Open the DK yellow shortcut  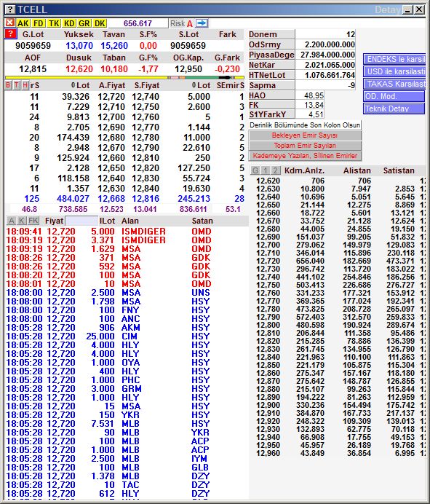[x=100, y=23]
